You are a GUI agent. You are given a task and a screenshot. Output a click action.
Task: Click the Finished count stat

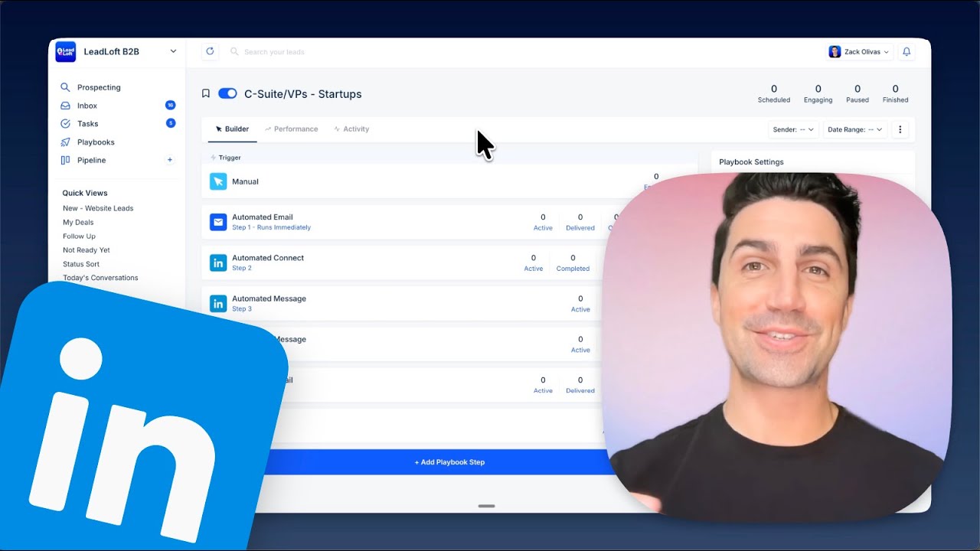[896, 93]
